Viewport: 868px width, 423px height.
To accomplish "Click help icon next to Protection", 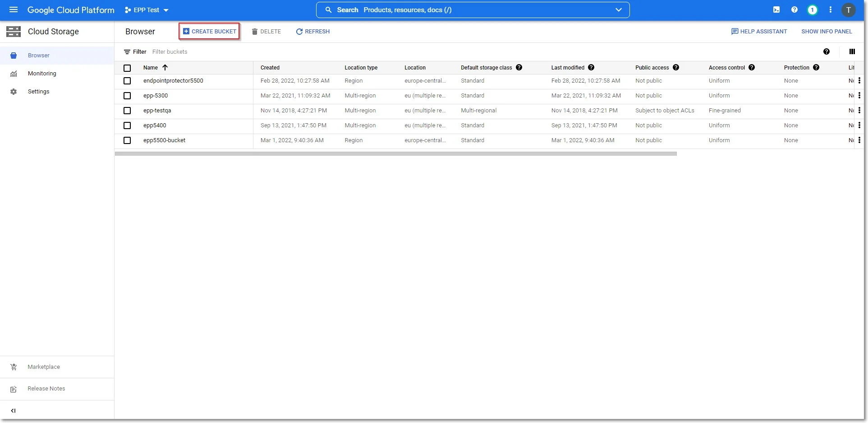I will point(816,67).
